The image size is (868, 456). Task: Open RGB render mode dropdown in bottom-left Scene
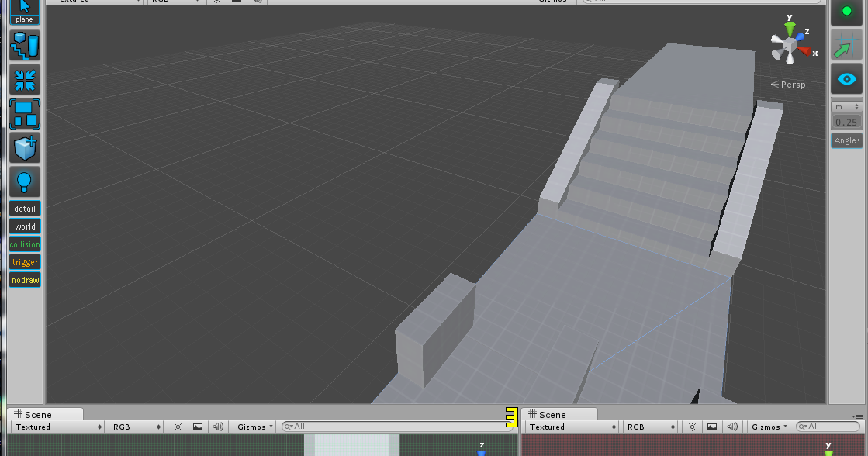(x=136, y=427)
